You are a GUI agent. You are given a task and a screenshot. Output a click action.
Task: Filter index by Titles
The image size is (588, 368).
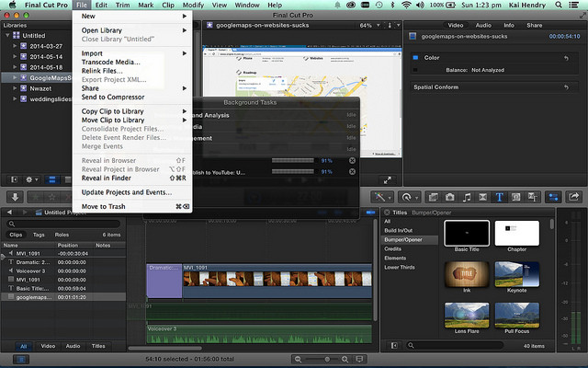click(98, 346)
